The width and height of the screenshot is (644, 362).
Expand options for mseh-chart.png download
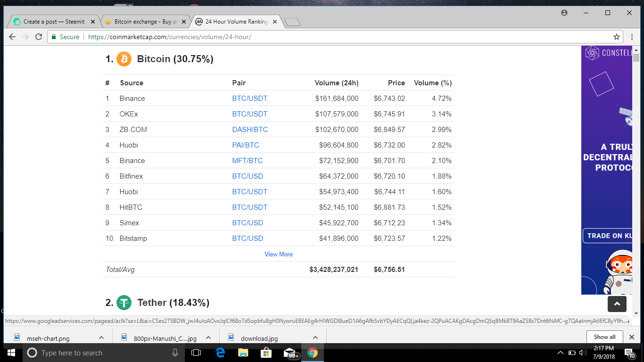(101, 337)
